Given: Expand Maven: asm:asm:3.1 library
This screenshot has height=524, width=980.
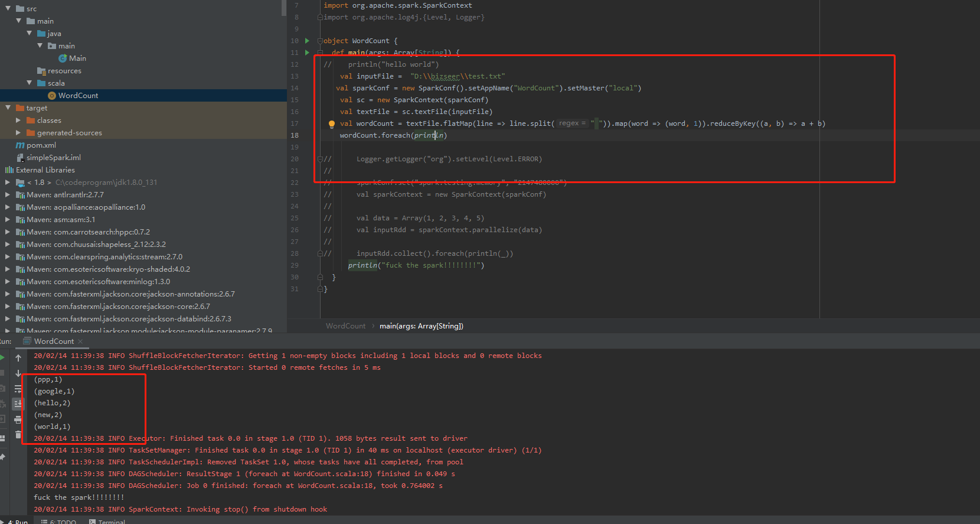Looking at the screenshot, I should 8,219.
